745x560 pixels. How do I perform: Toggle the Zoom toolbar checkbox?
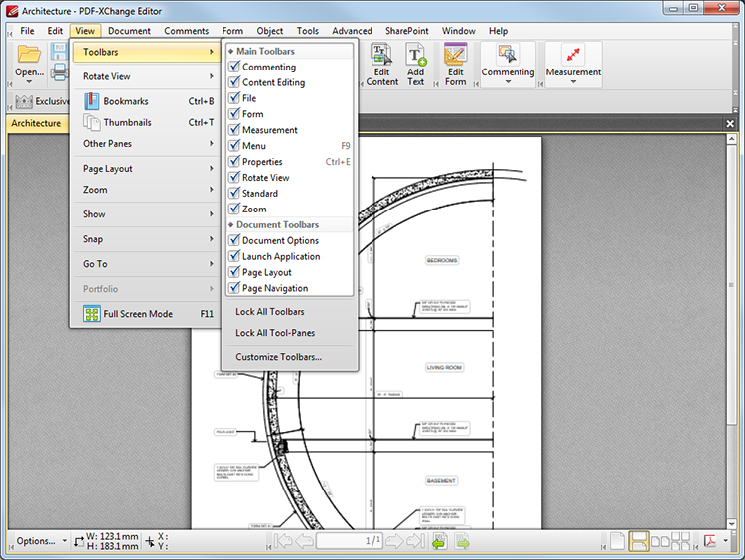point(234,209)
